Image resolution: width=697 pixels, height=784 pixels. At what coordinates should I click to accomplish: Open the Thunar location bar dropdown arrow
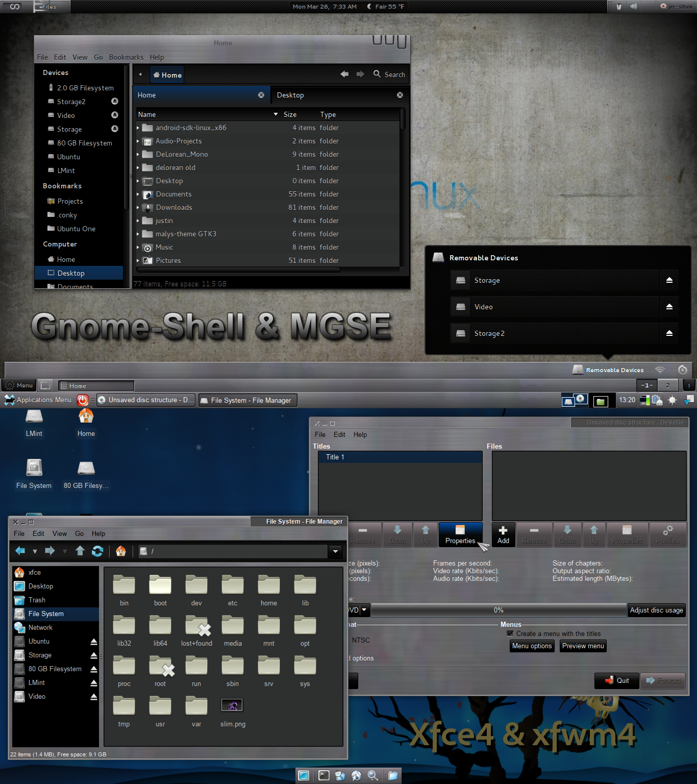pyautogui.click(x=335, y=551)
